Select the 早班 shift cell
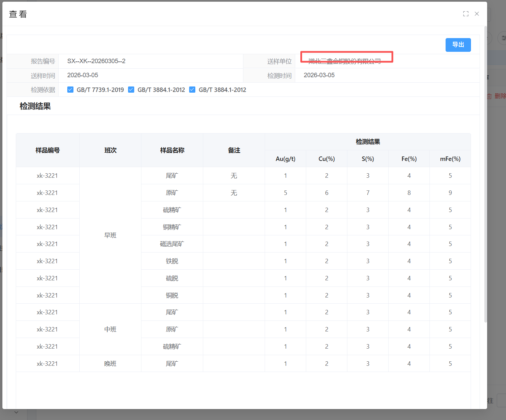The width and height of the screenshot is (506, 420). [110, 235]
